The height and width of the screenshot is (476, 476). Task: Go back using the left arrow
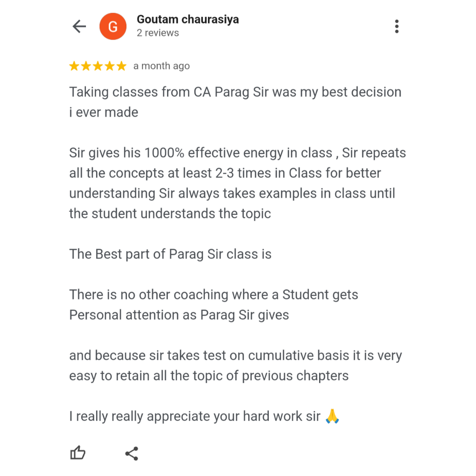coord(79,26)
